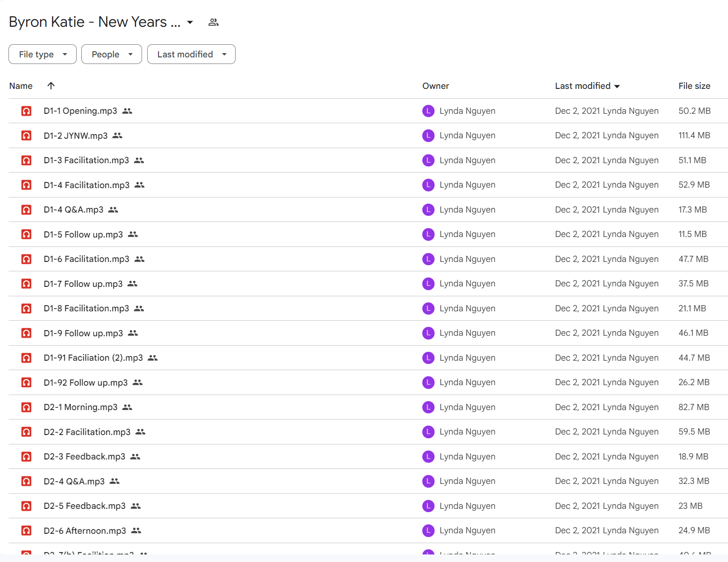This screenshot has height=562, width=728.
Task: Click the shared folder people icon beside title
Action: 214,22
